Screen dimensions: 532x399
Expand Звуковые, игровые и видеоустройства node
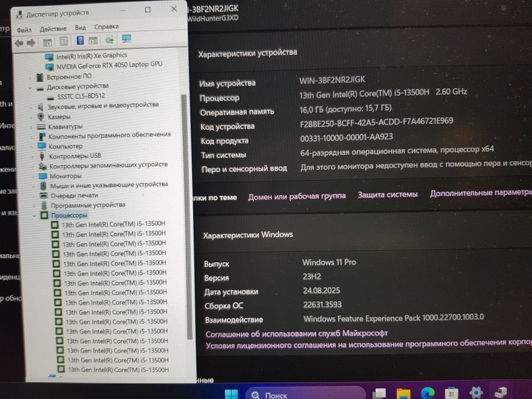tap(31, 108)
